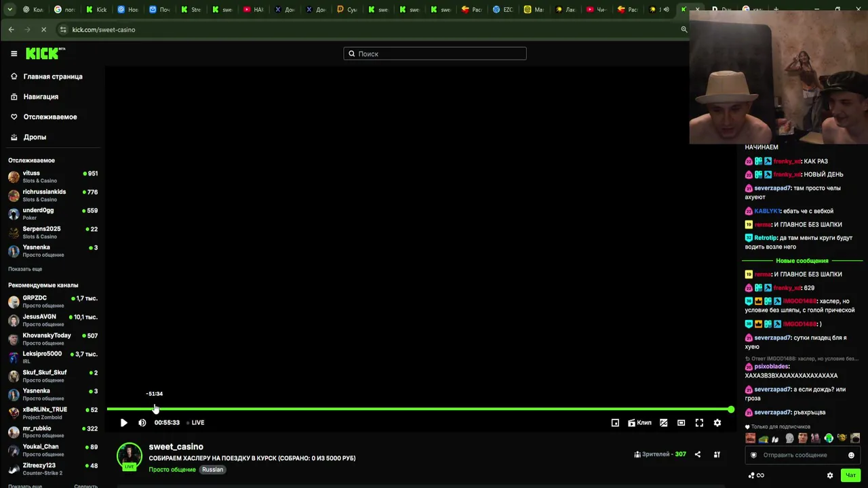The height and width of the screenshot is (488, 868).
Task: Click the Сдернуть sidebar collapse link
Action: tap(85, 485)
